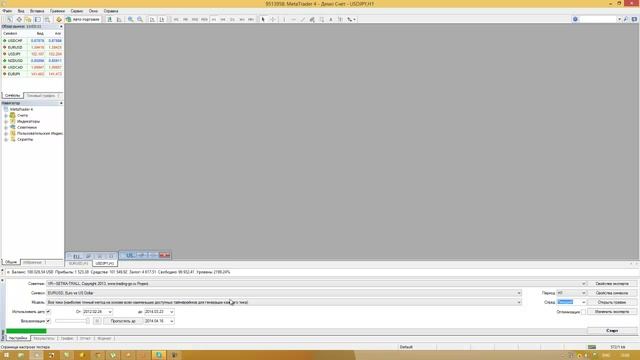Screen dimensions: 640x360
Task: Select USDCAD row in Market Watch
Action: pyautogui.click(x=32, y=67)
